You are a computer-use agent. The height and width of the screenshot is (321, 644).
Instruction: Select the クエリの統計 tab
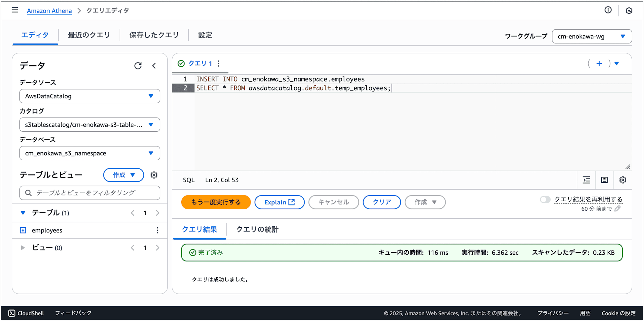coord(257,229)
